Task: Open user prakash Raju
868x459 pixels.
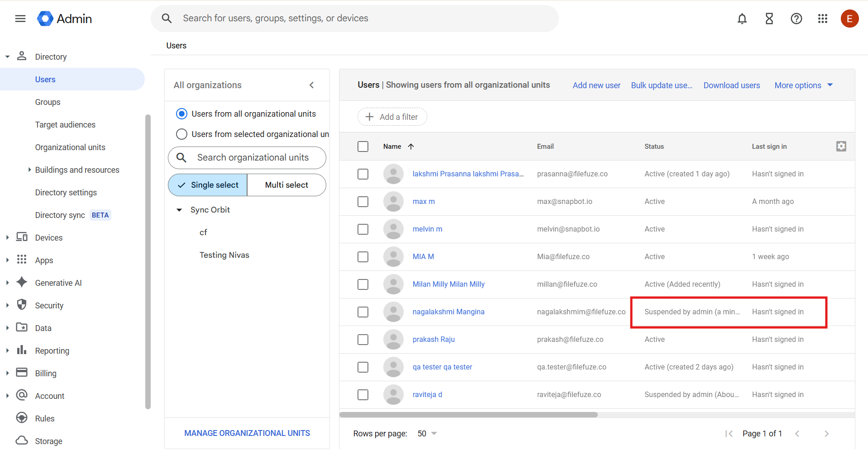Action: point(434,340)
